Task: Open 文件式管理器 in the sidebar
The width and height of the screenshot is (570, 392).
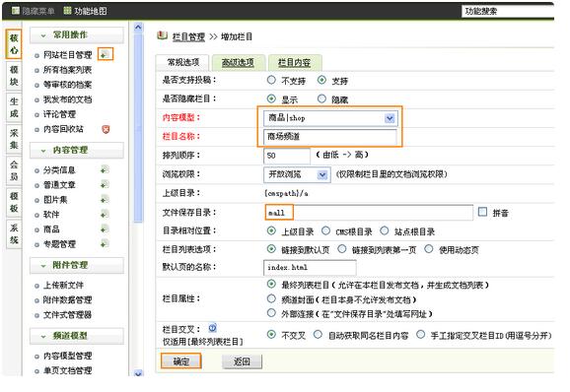Action: 68,315
